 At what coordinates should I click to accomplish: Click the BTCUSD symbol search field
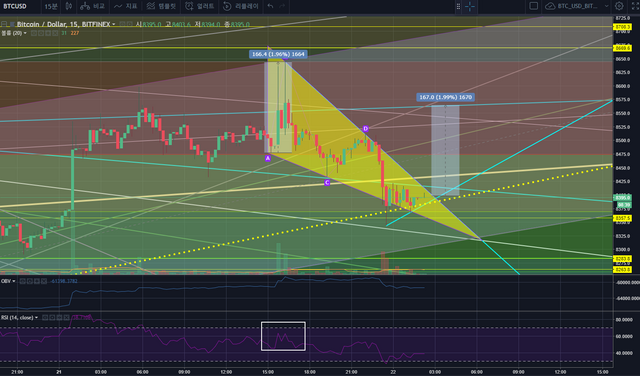tap(20, 6)
